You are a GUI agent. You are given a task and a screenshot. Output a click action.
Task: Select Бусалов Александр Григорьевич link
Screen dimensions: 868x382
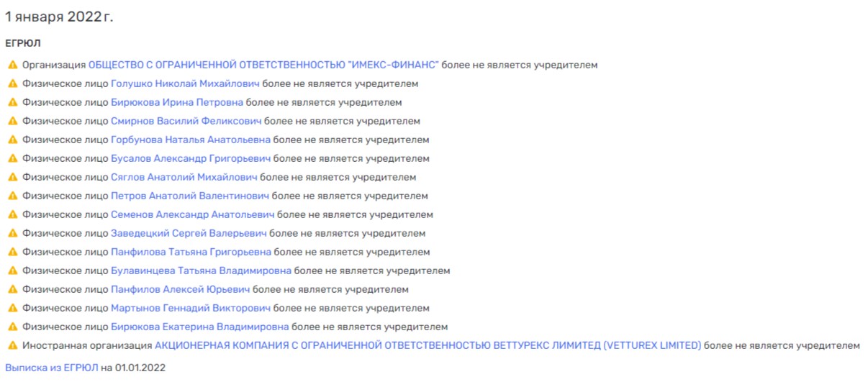coord(191,158)
